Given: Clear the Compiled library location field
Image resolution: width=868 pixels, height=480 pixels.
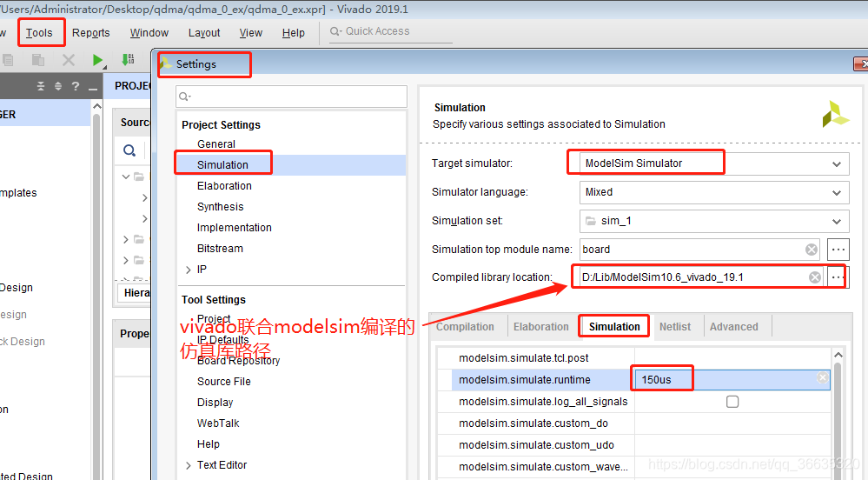Looking at the screenshot, I should [815, 277].
